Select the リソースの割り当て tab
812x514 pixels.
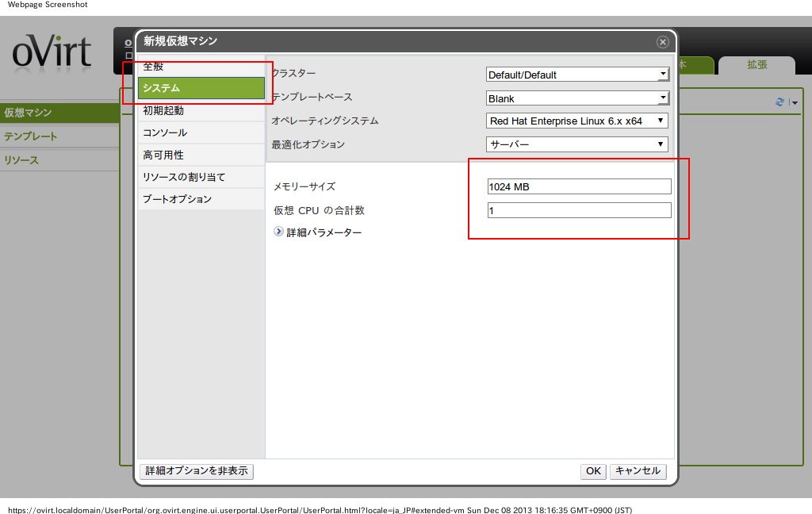(184, 177)
